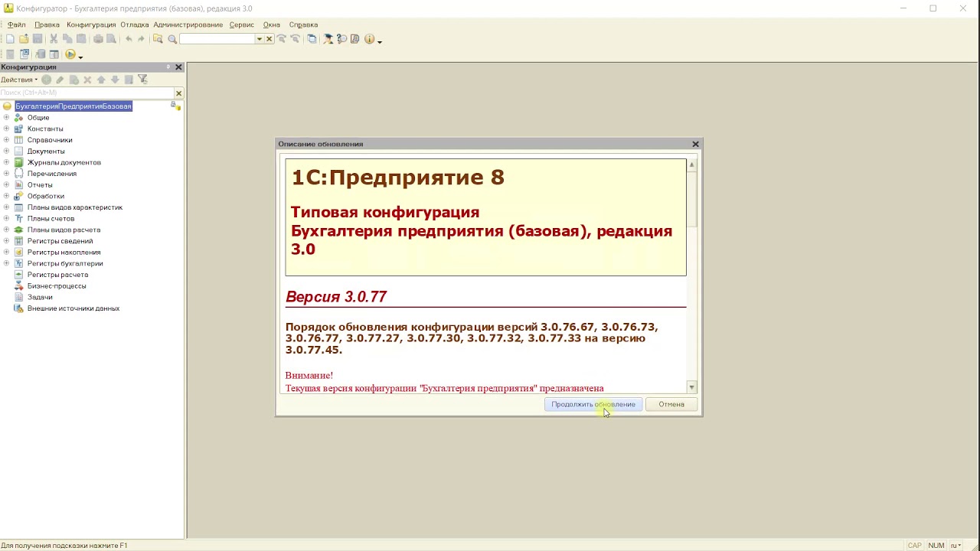This screenshot has width=980, height=551.
Task: Start debugging with the play icon
Action: 70,54
